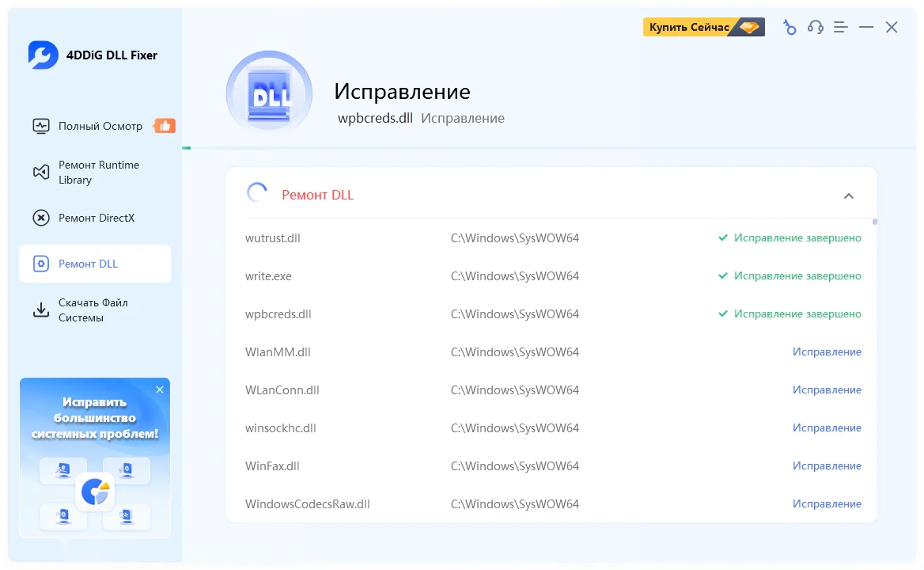Viewport: 924px width, 570px height.
Task: Click the large DLL header icon
Action: (x=269, y=93)
